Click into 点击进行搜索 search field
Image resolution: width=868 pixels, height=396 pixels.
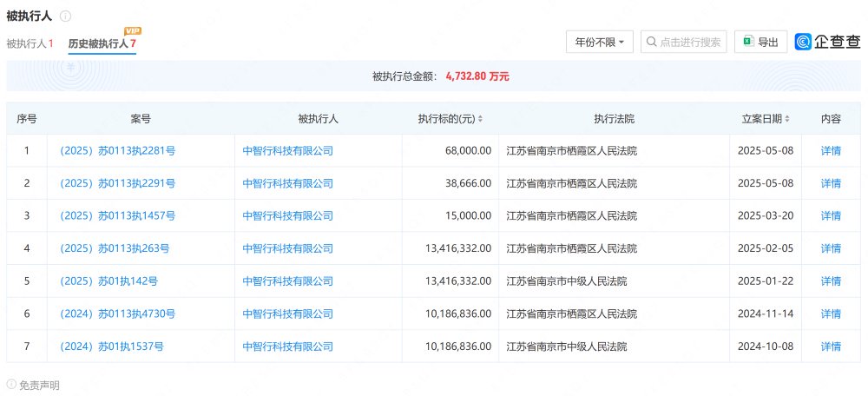(684, 42)
